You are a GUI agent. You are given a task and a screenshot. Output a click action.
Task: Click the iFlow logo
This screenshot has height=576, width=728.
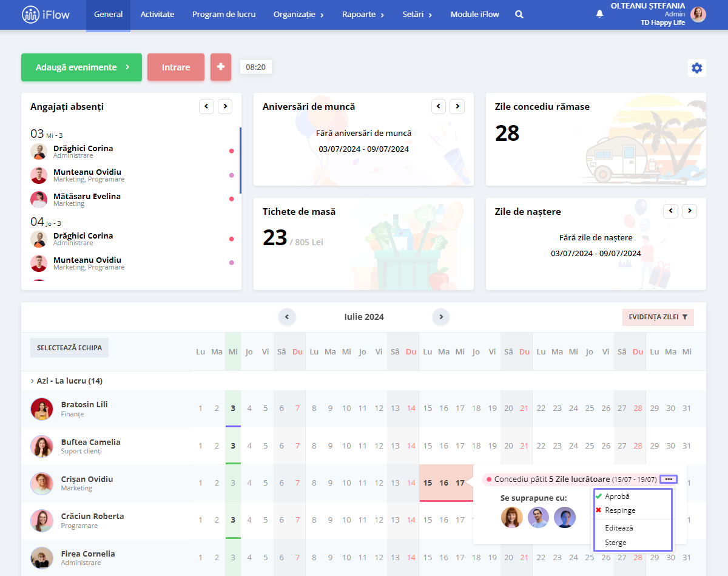tap(46, 14)
